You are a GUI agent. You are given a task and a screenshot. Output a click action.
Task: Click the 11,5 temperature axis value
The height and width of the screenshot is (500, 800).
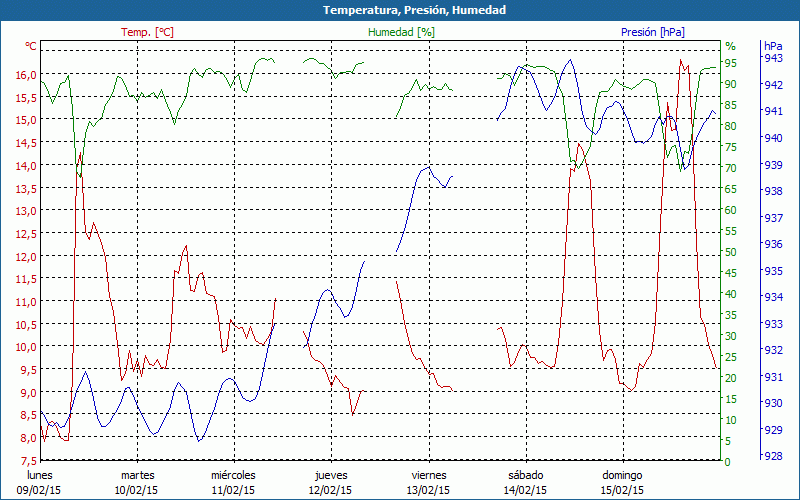coord(26,279)
